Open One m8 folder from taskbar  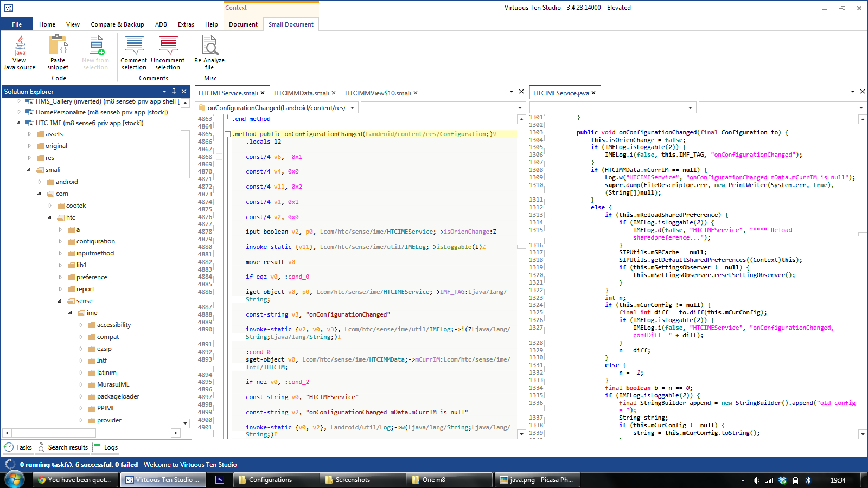(x=450, y=480)
